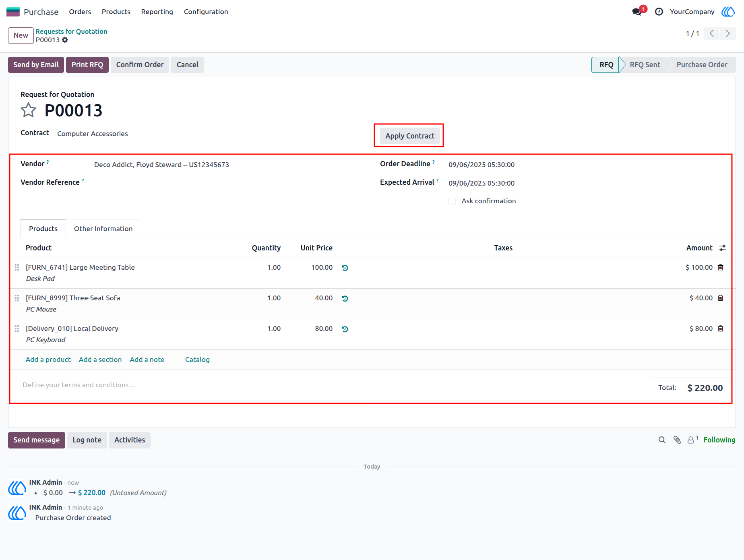Open the Purchase app home icon
This screenshot has width=744, height=560.
13,12
